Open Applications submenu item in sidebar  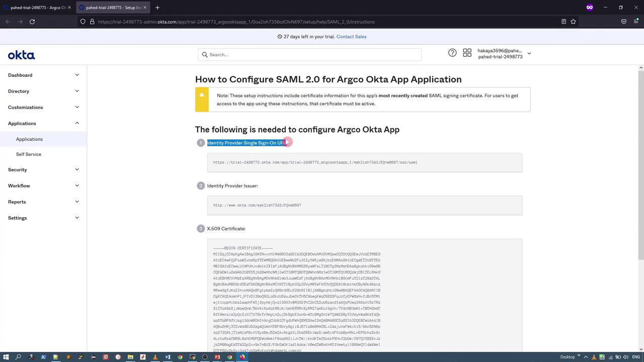coord(29,139)
